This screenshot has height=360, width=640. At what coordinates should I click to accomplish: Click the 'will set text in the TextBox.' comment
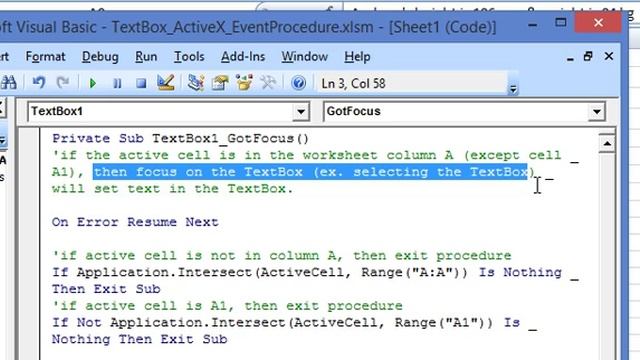(x=172, y=189)
